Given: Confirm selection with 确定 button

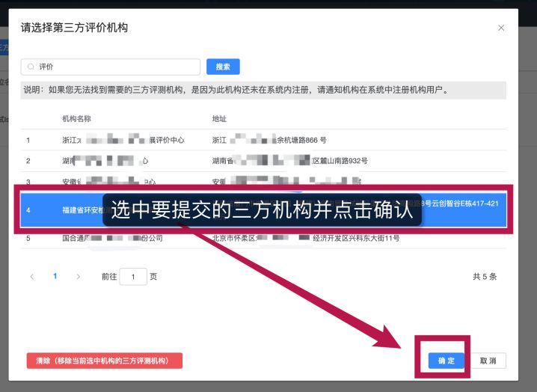Looking at the screenshot, I should [x=446, y=361].
